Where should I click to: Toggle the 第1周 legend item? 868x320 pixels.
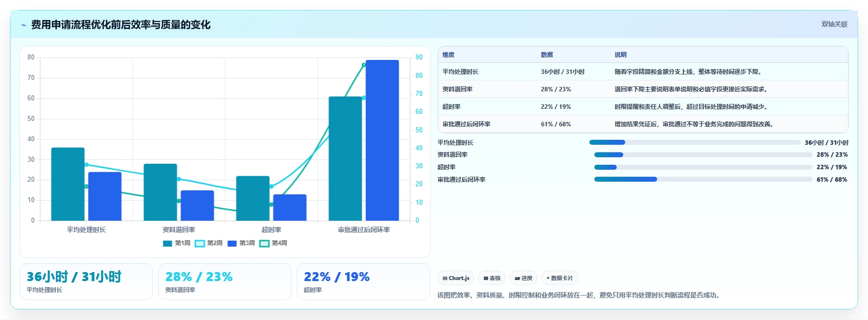click(176, 243)
